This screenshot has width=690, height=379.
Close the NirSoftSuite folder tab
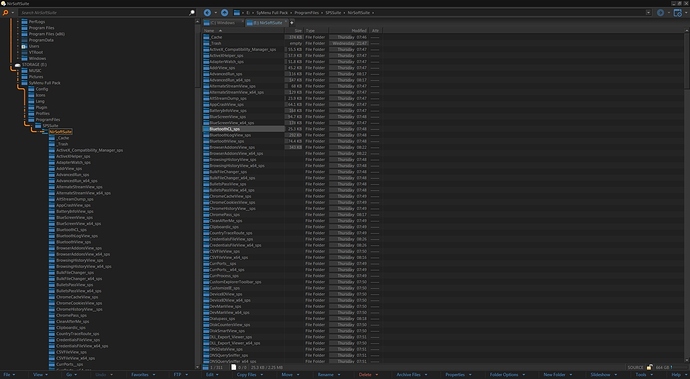286,21
